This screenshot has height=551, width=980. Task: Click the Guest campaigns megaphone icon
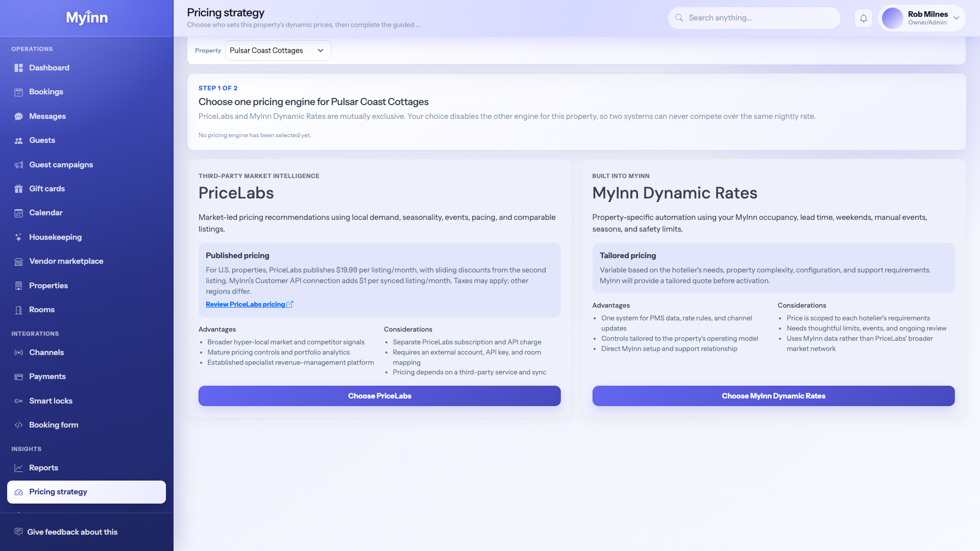point(19,165)
